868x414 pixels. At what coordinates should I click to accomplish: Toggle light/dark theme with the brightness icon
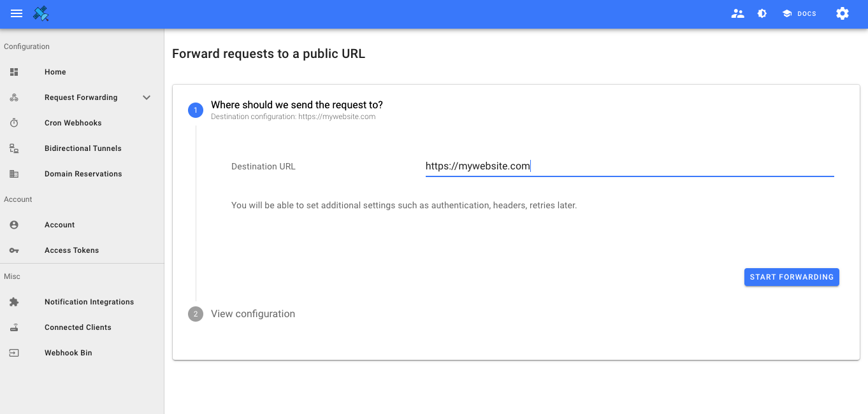[x=762, y=13]
